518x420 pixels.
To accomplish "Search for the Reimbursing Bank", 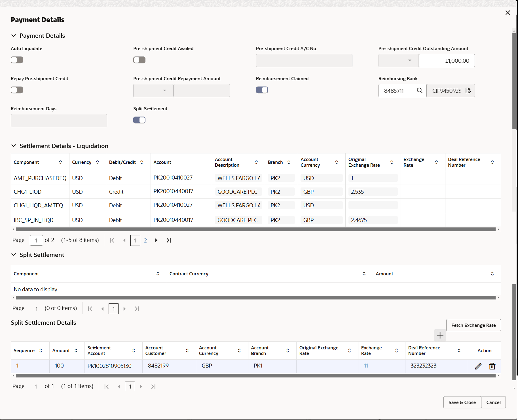I will click(420, 90).
